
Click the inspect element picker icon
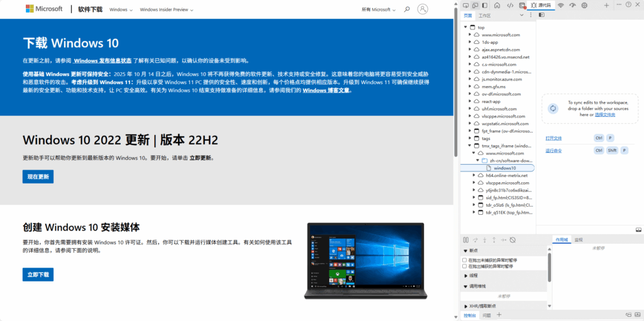[465, 5]
